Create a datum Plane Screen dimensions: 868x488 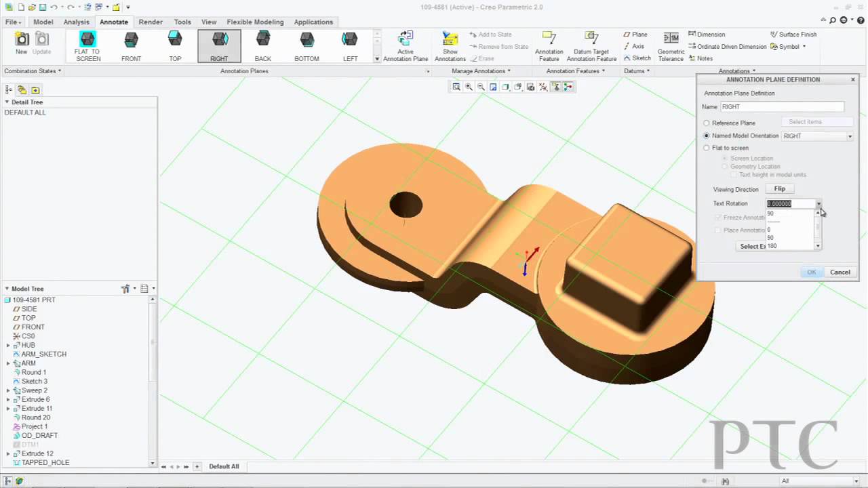pyautogui.click(x=635, y=35)
